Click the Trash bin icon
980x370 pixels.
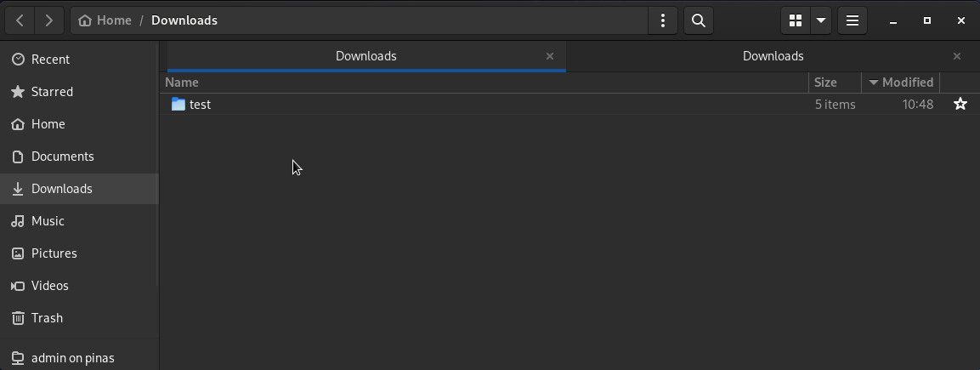pos(18,318)
